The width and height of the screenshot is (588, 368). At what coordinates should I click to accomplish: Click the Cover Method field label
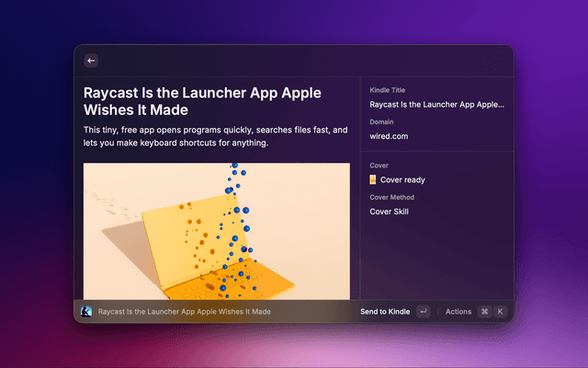coord(391,197)
